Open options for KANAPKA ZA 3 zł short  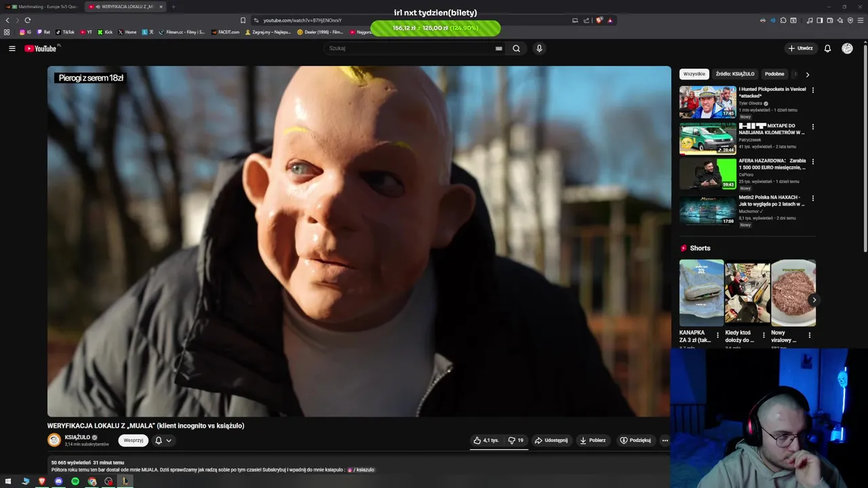click(717, 335)
